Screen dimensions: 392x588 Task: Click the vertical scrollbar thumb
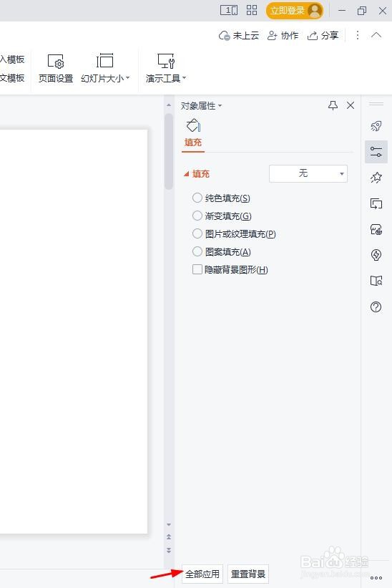169,151
